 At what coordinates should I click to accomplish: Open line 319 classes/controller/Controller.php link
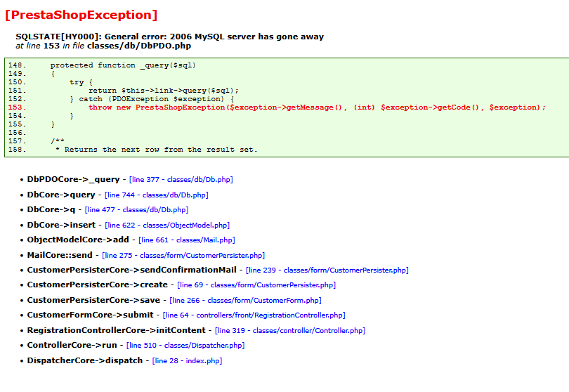(290, 330)
